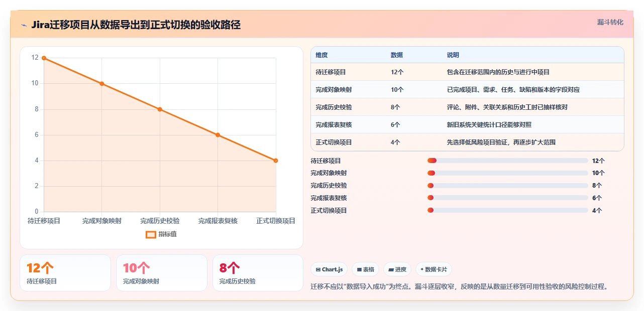Click the 说明 column header
Viewport: 644px width, 311px height.
(453, 55)
